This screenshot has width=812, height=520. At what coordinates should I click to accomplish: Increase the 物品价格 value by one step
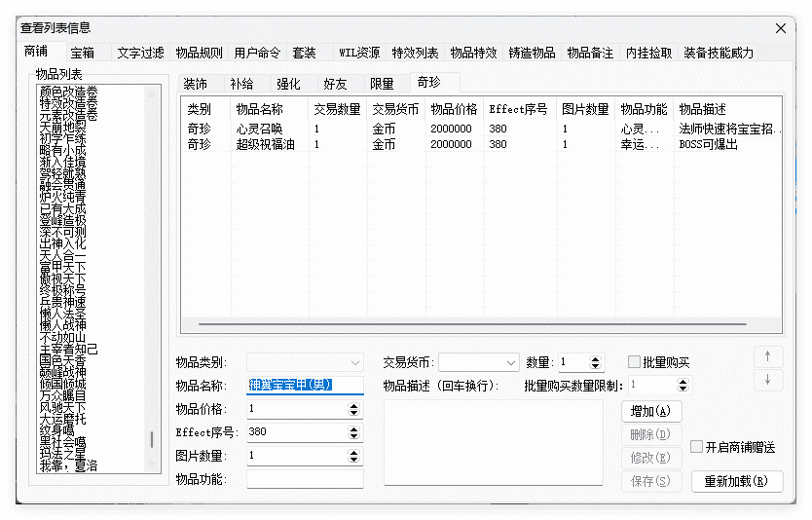pyautogui.click(x=353, y=406)
